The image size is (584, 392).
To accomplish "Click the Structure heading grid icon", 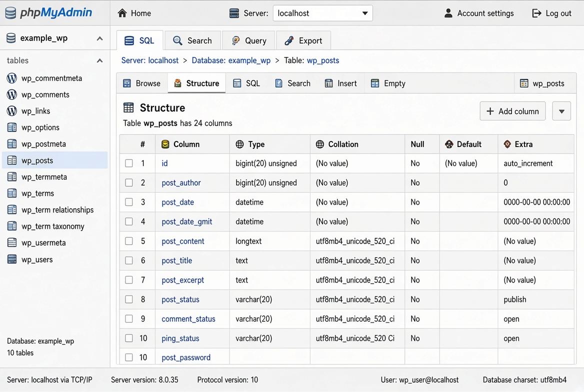I will pyautogui.click(x=128, y=107).
